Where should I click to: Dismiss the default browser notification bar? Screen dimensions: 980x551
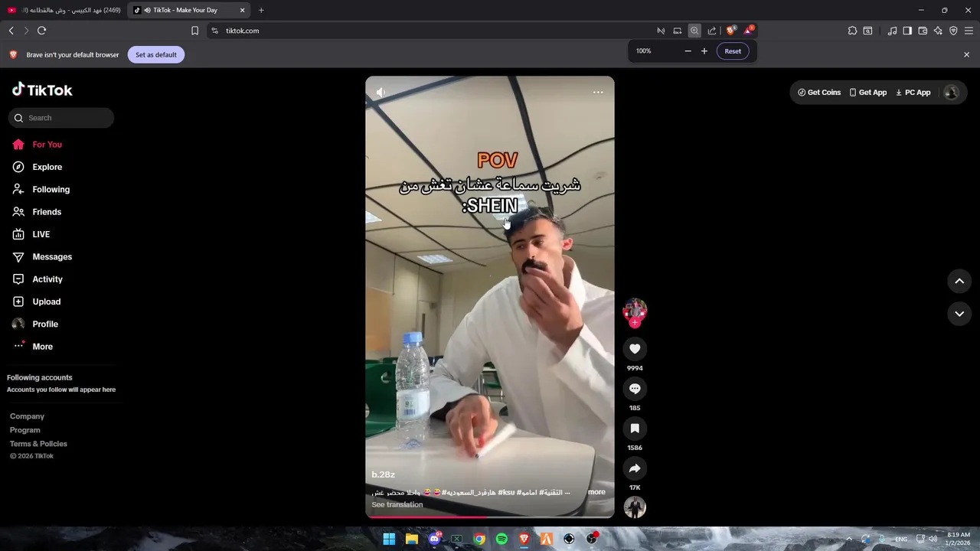coord(966,54)
